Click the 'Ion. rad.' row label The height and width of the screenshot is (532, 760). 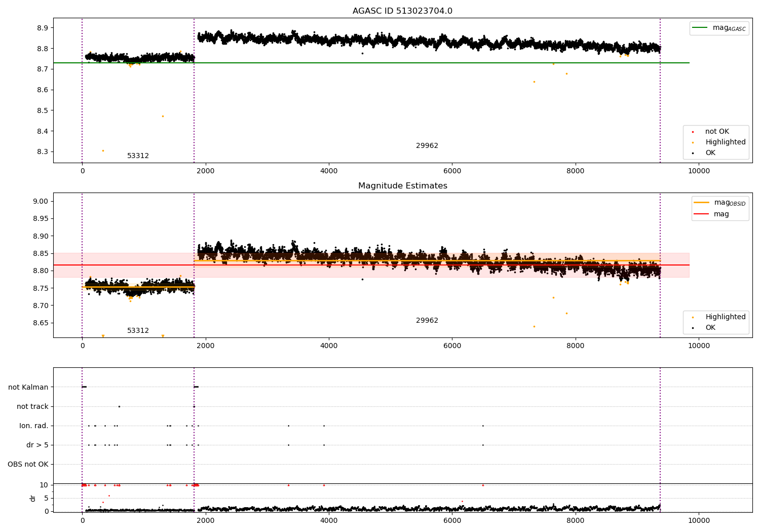tap(34, 426)
